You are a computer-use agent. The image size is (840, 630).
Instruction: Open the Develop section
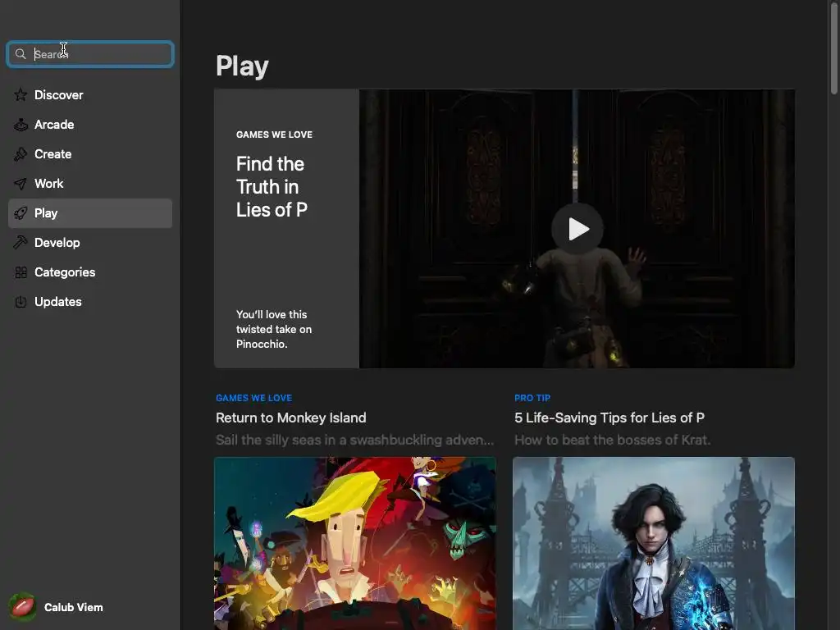[x=90, y=243]
